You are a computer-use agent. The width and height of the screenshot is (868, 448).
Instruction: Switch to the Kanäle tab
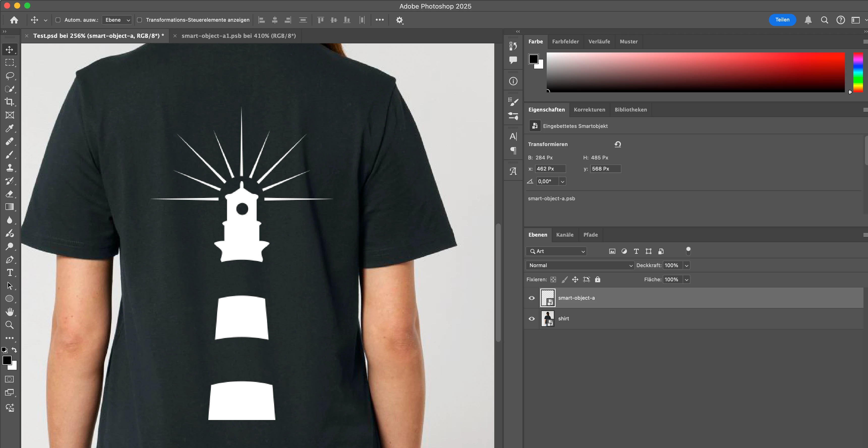pyautogui.click(x=565, y=235)
